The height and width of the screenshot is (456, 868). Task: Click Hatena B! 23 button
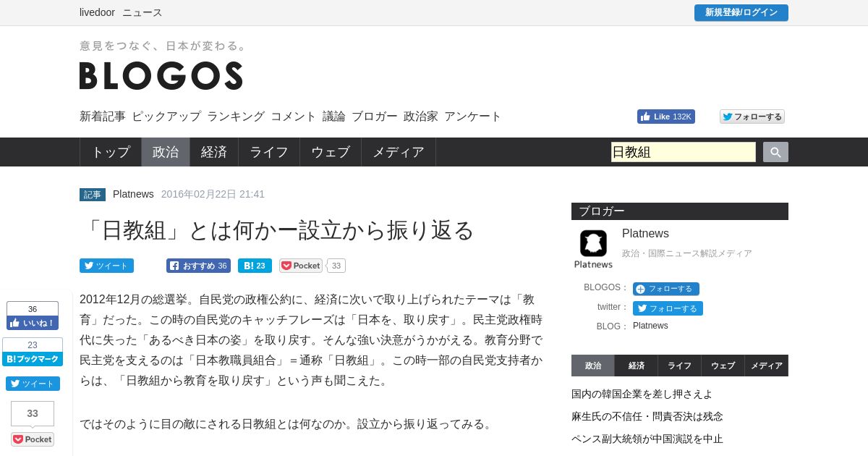click(255, 266)
